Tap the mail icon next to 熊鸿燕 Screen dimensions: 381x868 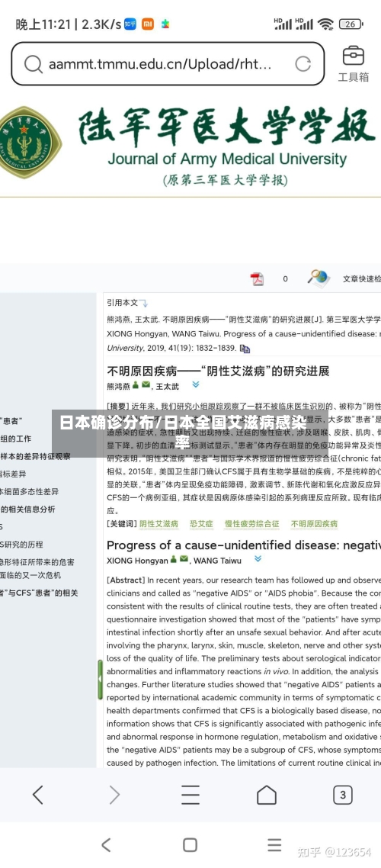click(146, 384)
